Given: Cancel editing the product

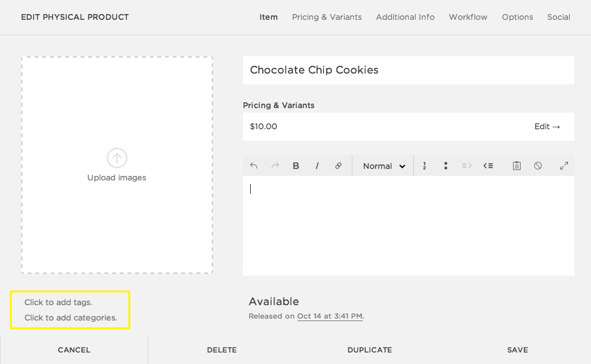Looking at the screenshot, I should (x=74, y=350).
